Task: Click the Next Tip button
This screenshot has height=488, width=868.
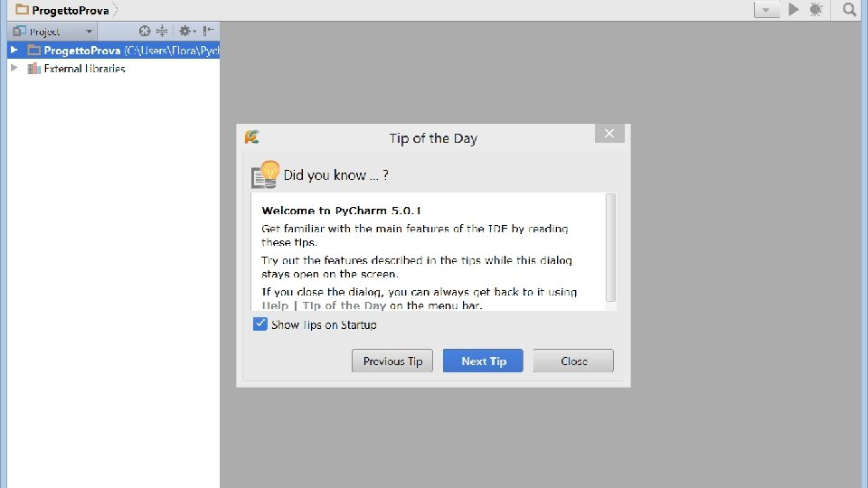Action: point(483,361)
